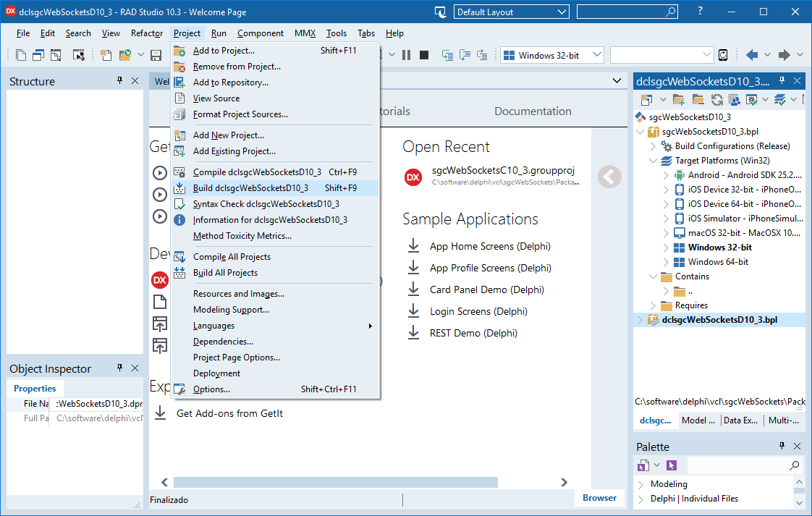Click the Toggle Form/Unit toolbar icon

click(56, 55)
